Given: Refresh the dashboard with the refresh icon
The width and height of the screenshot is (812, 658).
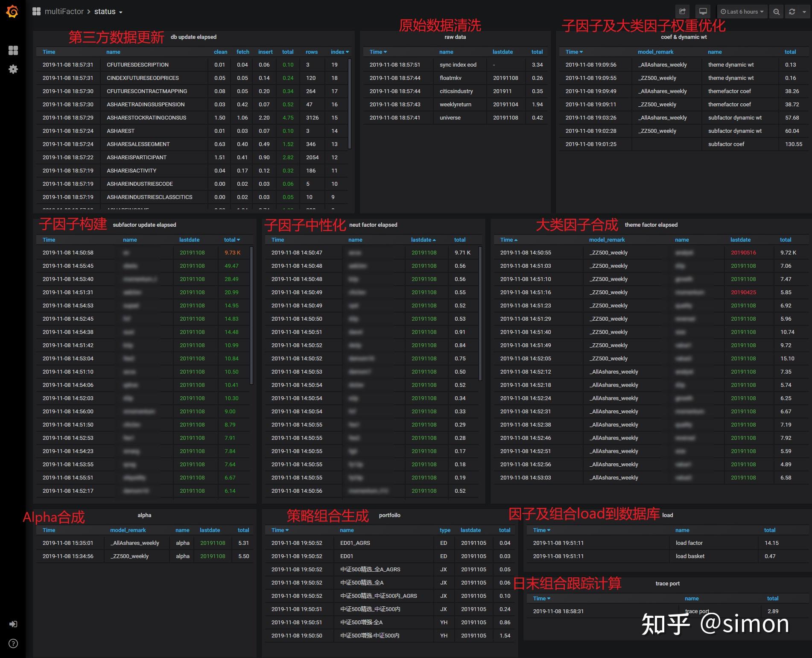Looking at the screenshot, I should (x=792, y=12).
